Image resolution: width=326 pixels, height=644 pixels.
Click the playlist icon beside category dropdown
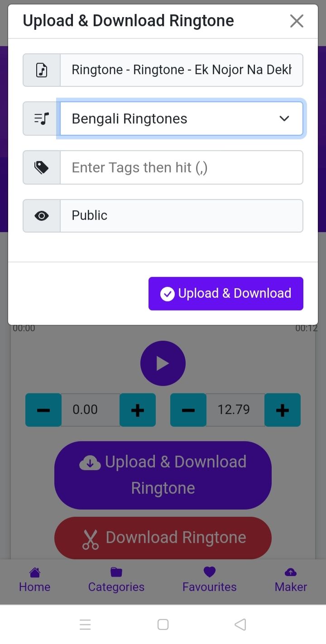42,119
